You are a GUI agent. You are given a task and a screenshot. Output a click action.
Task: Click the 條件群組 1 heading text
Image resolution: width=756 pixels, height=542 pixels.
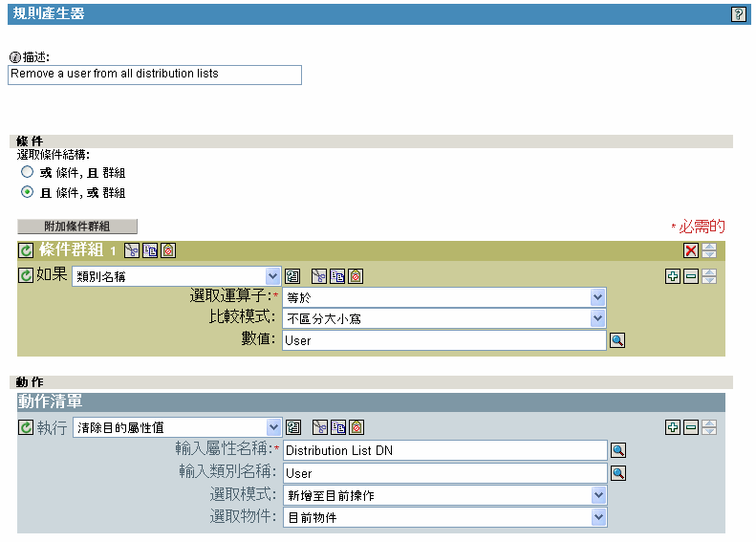click(x=77, y=250)
